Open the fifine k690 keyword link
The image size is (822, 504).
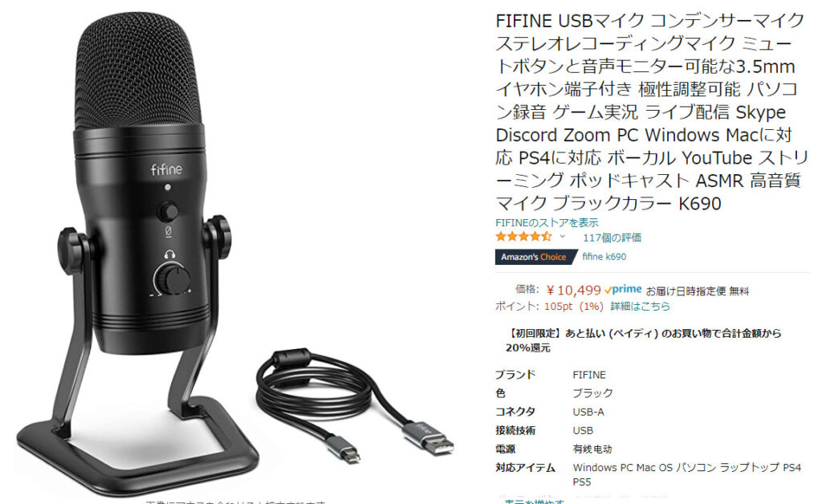click(x=604, y=257)
